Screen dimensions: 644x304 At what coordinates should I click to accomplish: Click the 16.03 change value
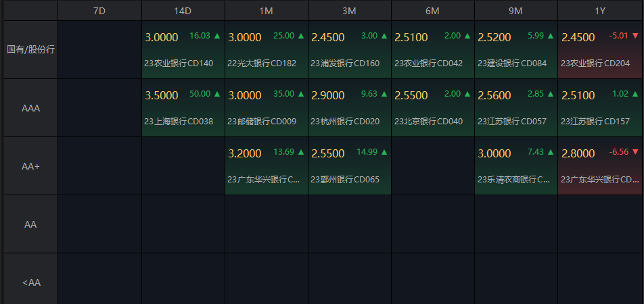tap(200, 36)
